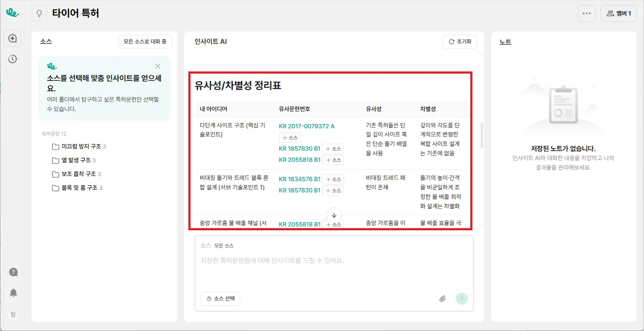Image resolution: width=644 pixels, height=331 pixels.
Task: Open notifications bell icon
Action: pos(13,293)
